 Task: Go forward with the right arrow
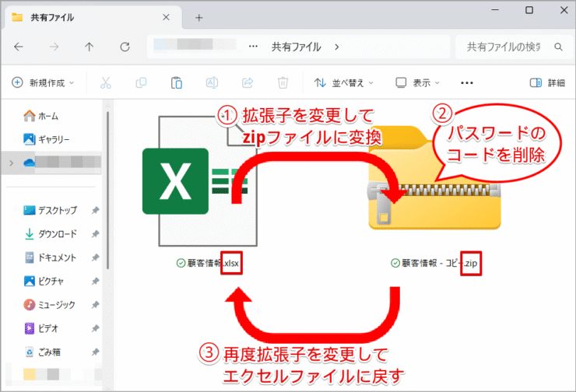[54, 47]
